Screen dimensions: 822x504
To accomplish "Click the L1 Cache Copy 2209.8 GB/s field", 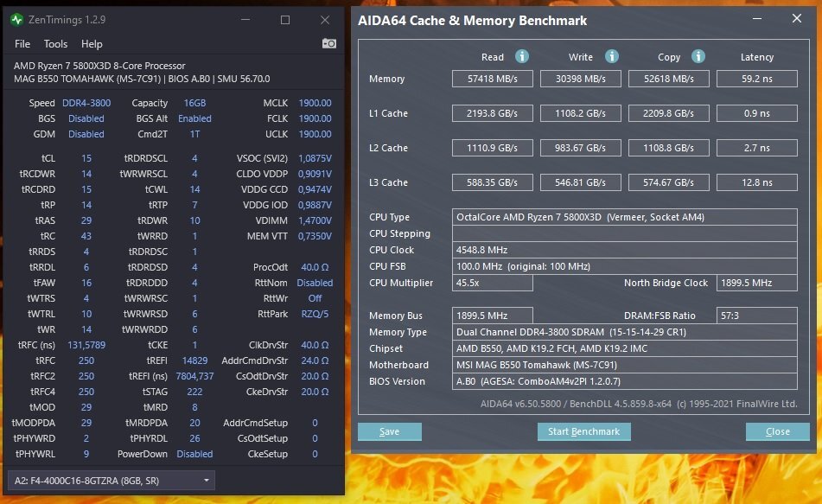I will 668,113.
